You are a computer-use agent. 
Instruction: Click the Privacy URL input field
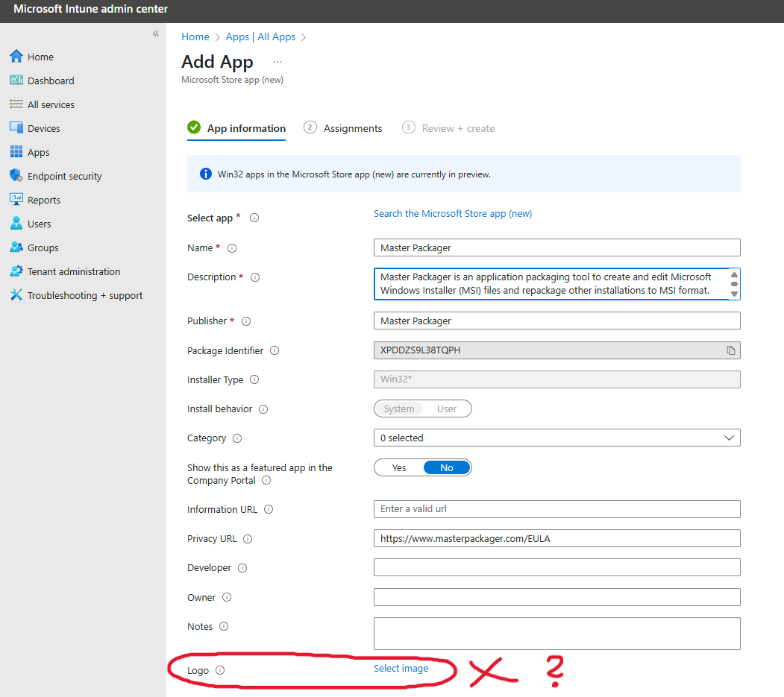click(x=556, y=538)
